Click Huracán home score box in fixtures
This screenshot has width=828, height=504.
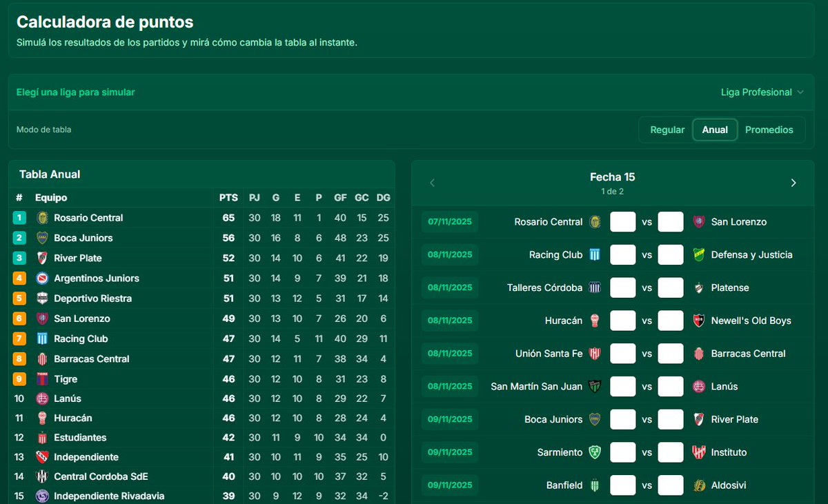click(623, 321)
